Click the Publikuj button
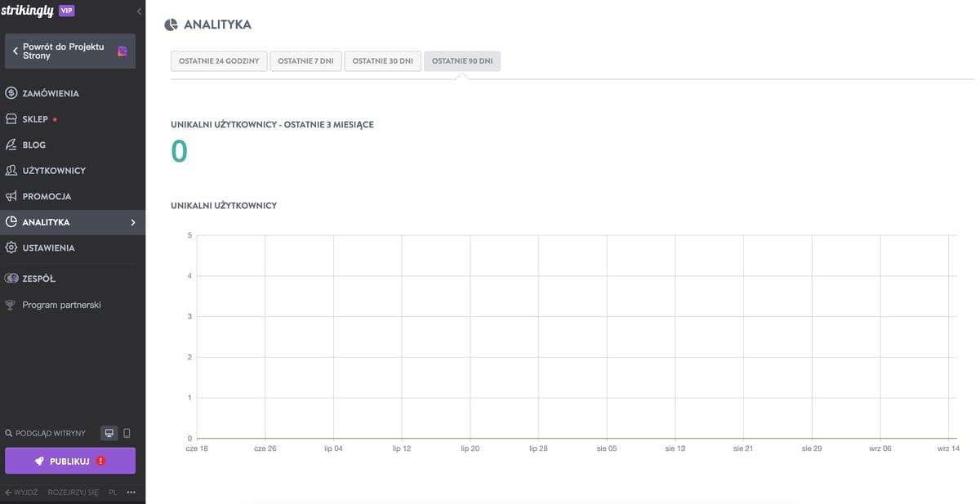Screen dimensions: 980x504 pyautogui.click(x=70, y=461)
